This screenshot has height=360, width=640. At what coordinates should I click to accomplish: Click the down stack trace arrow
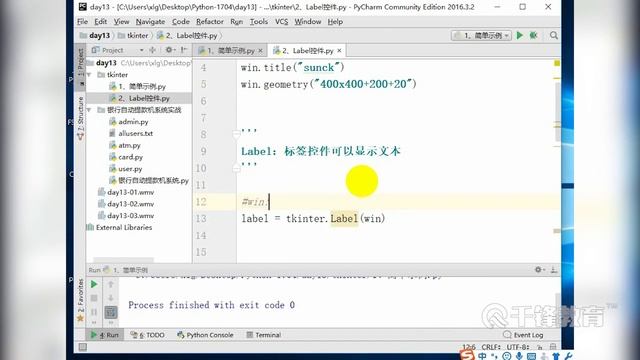(111, 298)
